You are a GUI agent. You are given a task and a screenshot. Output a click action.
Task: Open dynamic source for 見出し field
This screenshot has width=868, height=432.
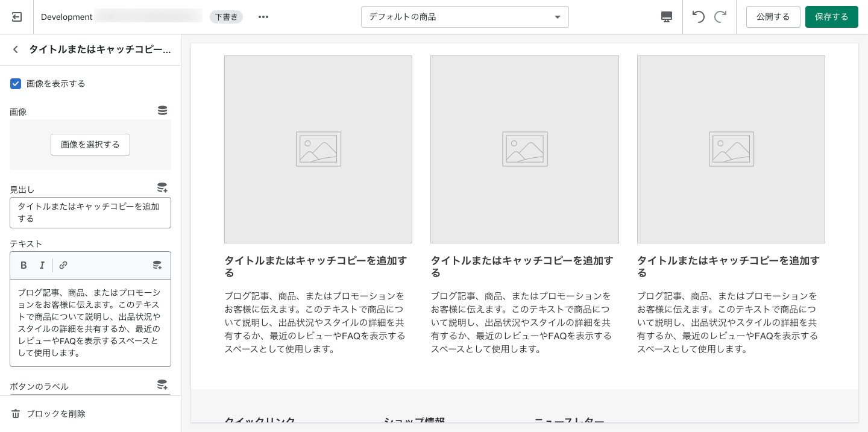click(x=163, y=188)
